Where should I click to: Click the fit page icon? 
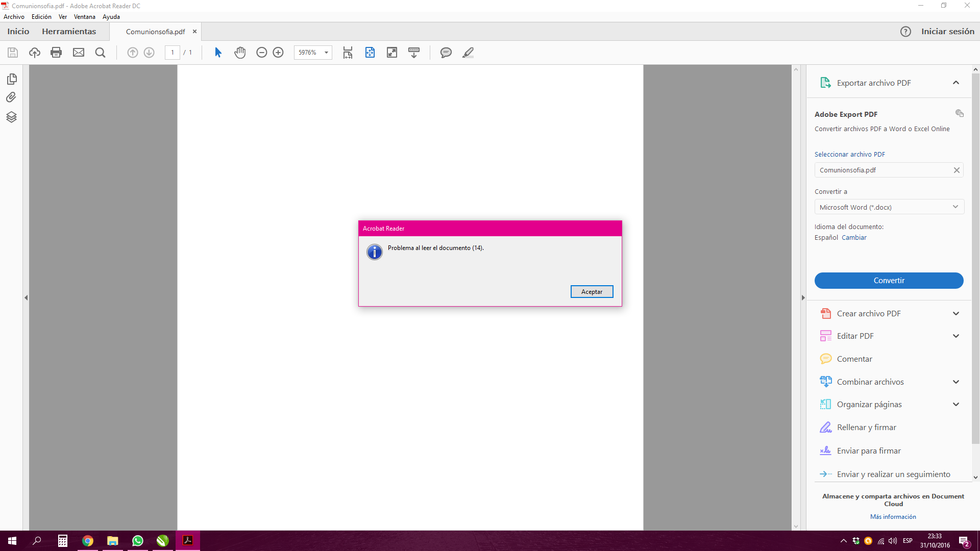click(370, 53)
